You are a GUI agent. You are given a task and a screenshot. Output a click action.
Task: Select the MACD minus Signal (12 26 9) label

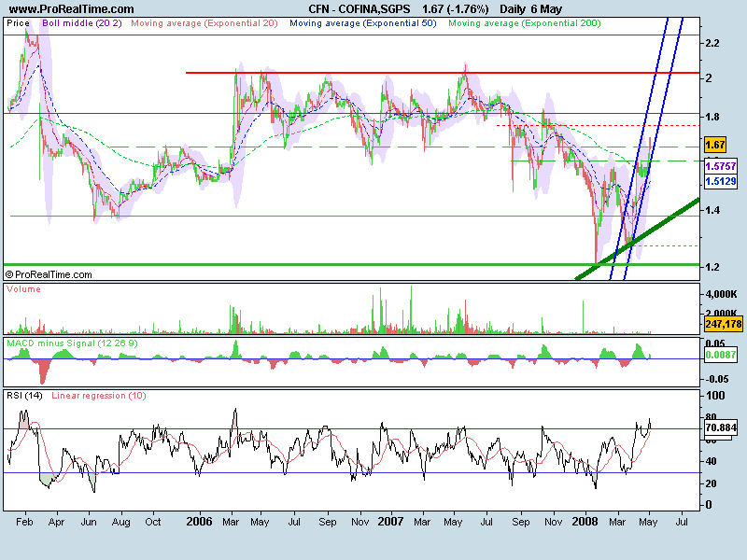pos(72,343)
